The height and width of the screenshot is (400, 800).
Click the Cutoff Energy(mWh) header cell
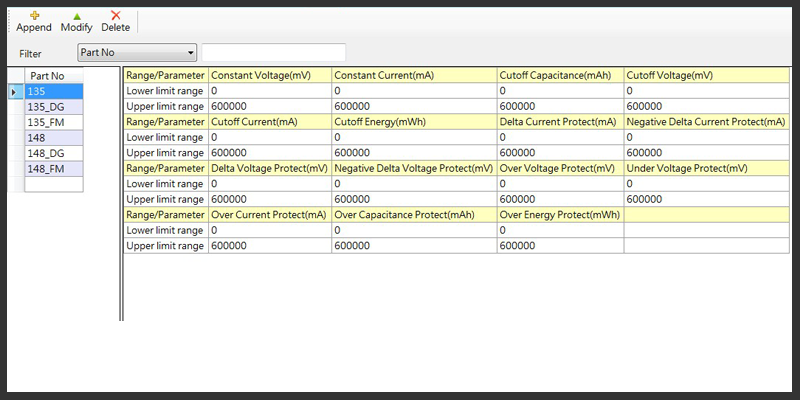[414, 121]
